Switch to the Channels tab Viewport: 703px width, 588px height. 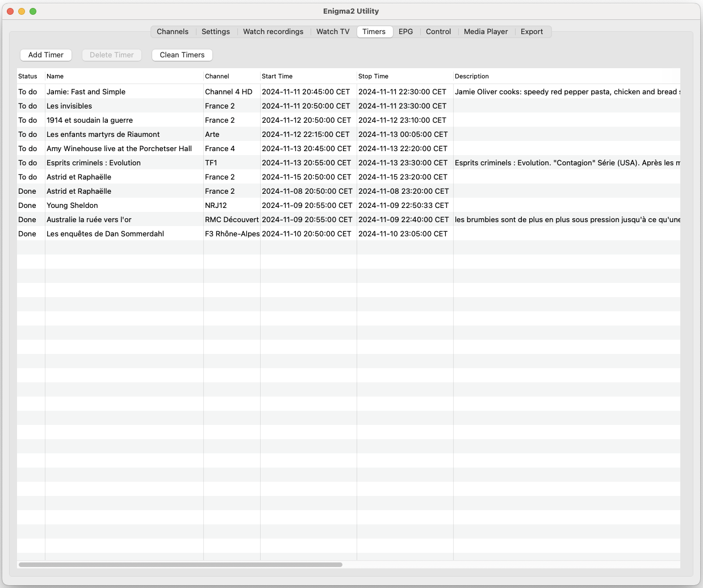(x=173, y=32)
